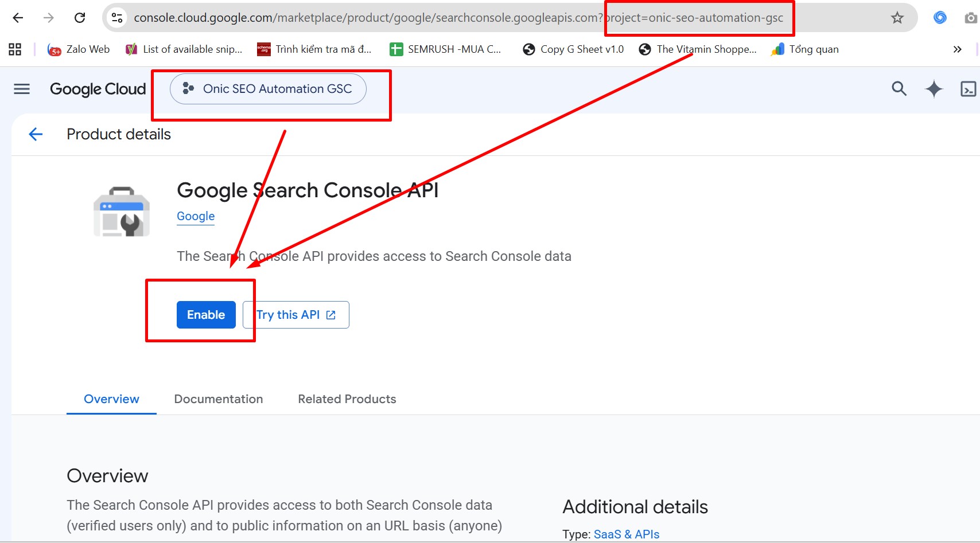
Task: Click the Try this API button
Action: click(296, 315)
